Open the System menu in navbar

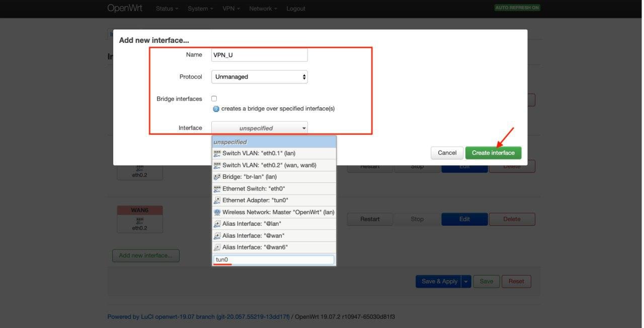[x=200, y=9]
